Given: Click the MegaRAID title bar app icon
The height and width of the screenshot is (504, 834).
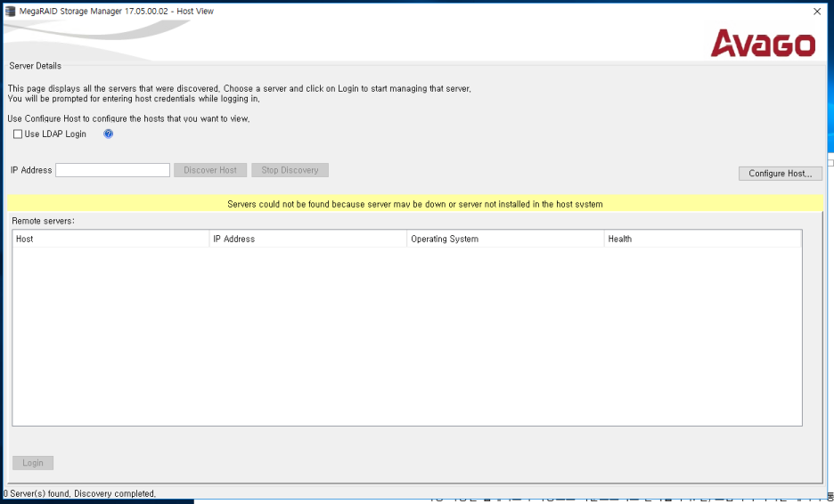Looking at the screenshot, I should pyautogui.click(x=10, y=12).
